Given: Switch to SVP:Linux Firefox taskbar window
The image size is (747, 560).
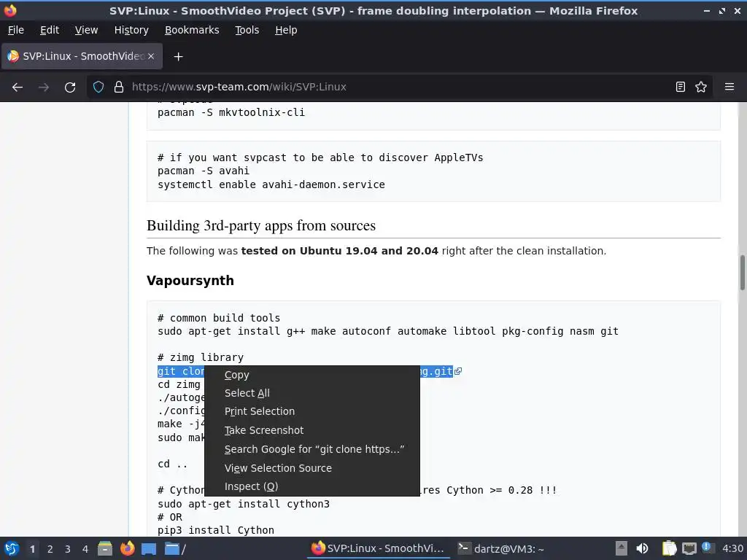Looking at the screenshot, I should pos(379,548).
